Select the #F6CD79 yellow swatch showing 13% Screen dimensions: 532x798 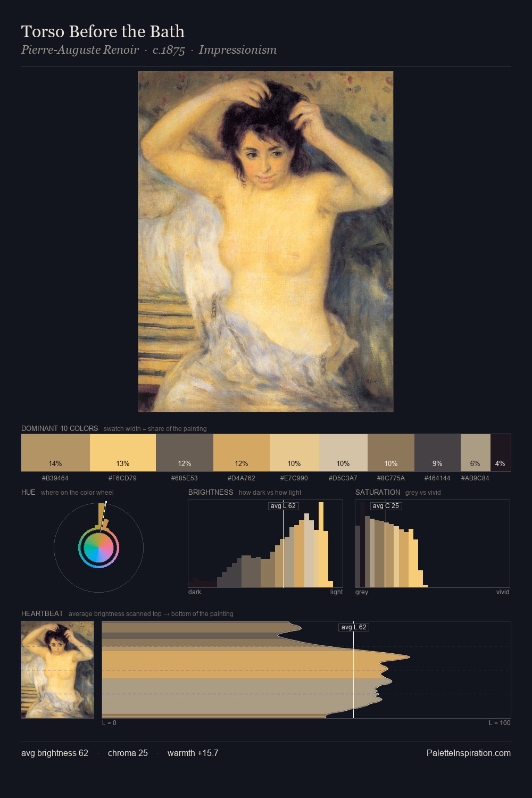tap(123, 453)
